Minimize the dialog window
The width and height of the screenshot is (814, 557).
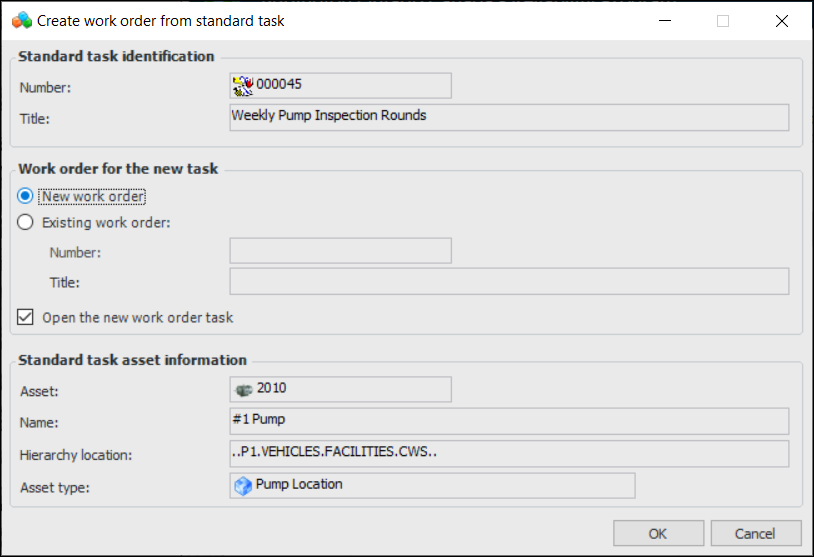click(664, 21)
